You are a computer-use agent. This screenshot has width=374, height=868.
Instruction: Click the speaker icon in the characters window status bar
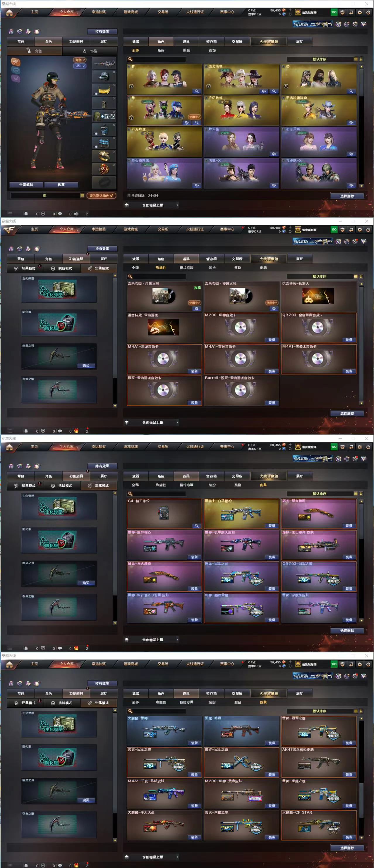pyautogui.click(x=76, y=213)
